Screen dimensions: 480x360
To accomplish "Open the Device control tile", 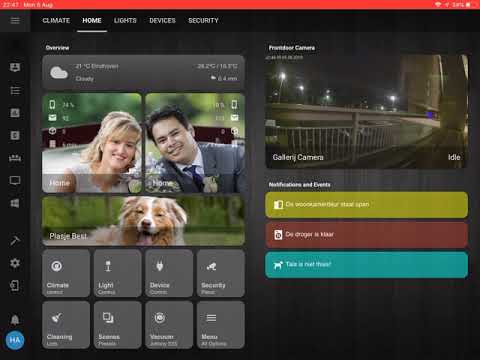I will click(x=169, y=273).
